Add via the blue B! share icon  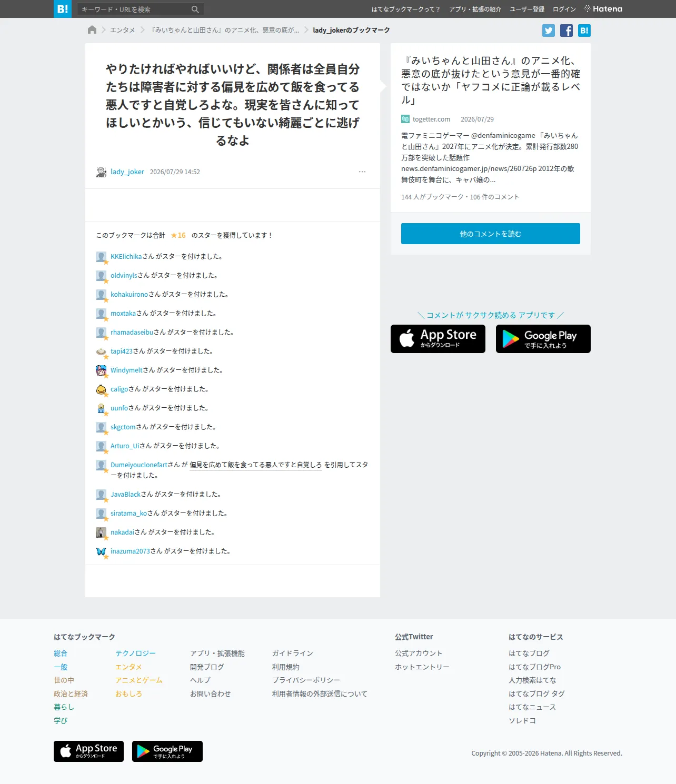click(x=584, y=31)
